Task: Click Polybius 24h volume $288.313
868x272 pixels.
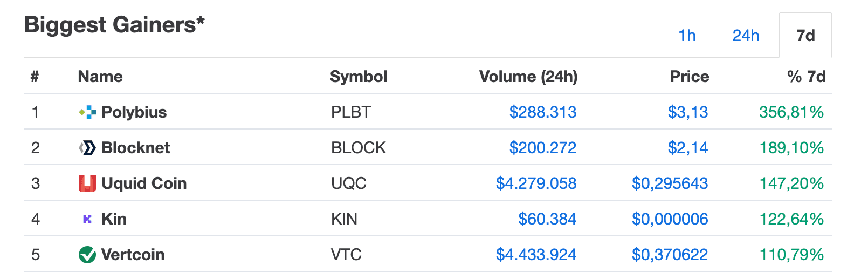Action: pyautogui.click(x=542, y=112)
